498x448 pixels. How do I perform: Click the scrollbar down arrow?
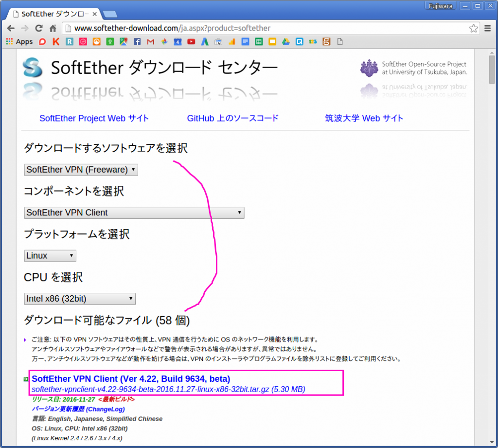tap(492, 442)
